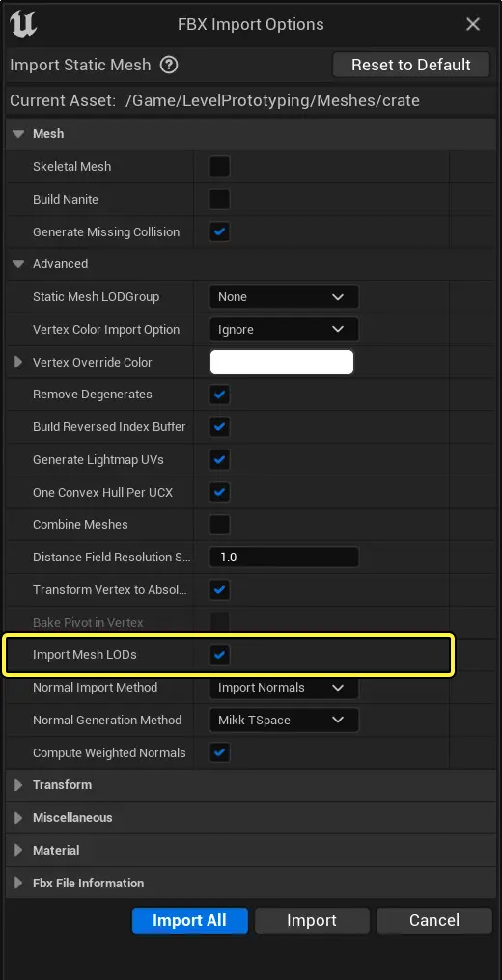
Task: Expand the Transform section
Action: point(18,785)
